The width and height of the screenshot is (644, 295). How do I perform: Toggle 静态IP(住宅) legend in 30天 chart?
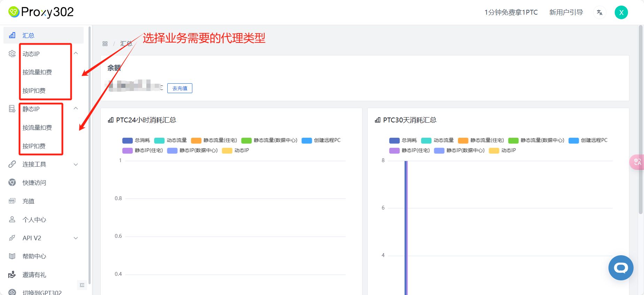coord(409,150)
